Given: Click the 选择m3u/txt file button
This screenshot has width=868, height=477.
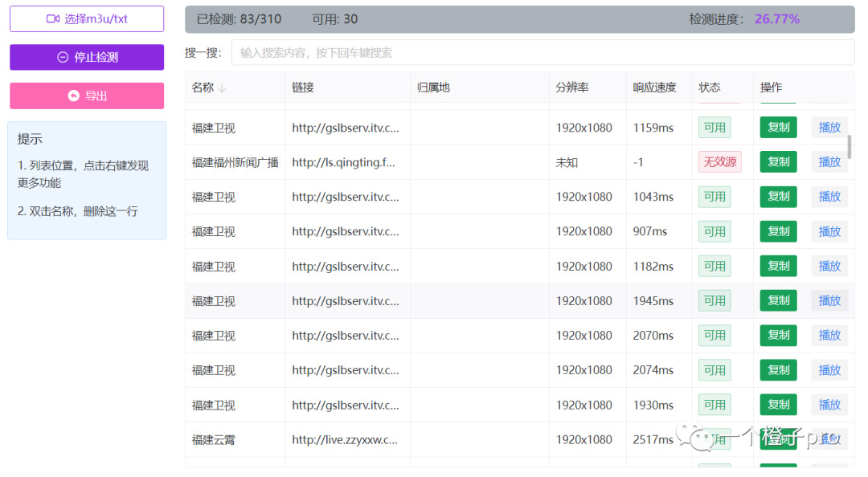Looking at the screenshot, I should pos(87,18).
